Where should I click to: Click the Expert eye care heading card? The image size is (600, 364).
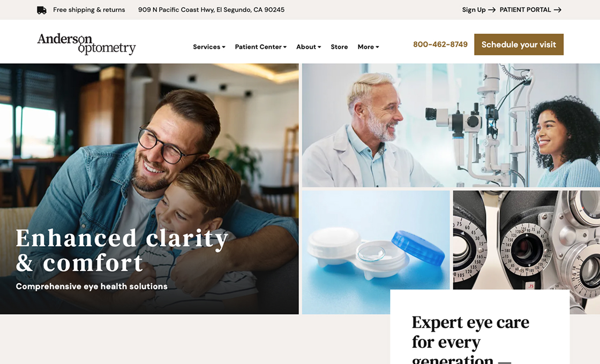tap(480, 327)
